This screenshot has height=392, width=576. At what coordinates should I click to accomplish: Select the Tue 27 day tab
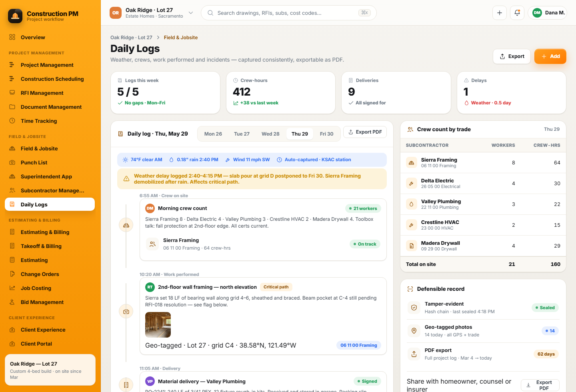pos(242,134)
